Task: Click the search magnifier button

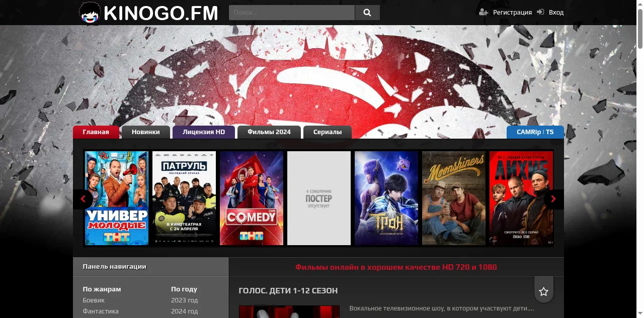Action: pyautogui.click(x=367, y=13)
